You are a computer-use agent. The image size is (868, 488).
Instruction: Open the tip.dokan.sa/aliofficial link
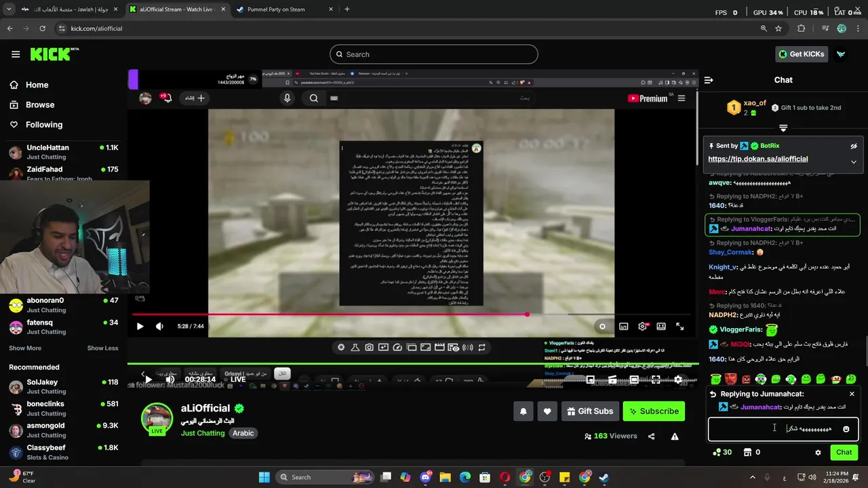click(x=757, y=159)
